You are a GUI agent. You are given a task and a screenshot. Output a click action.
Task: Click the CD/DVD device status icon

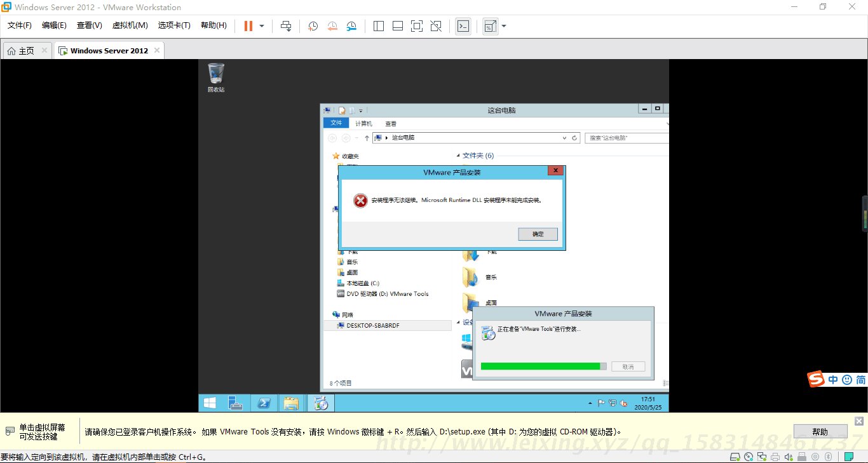coord(749,457)
